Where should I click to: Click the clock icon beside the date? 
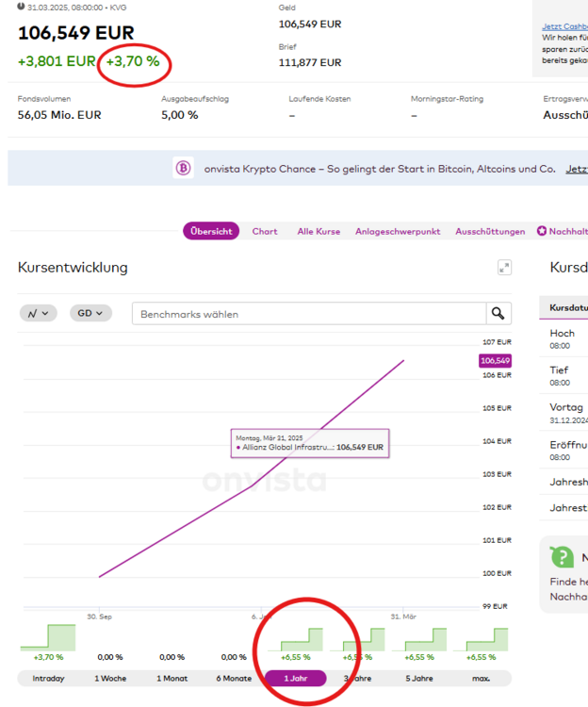tap(21, 7)
